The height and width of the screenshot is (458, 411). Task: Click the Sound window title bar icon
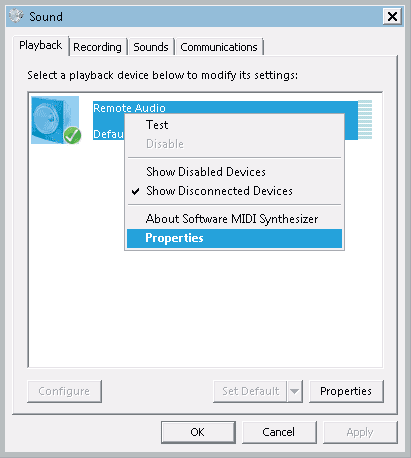[16, 16]
